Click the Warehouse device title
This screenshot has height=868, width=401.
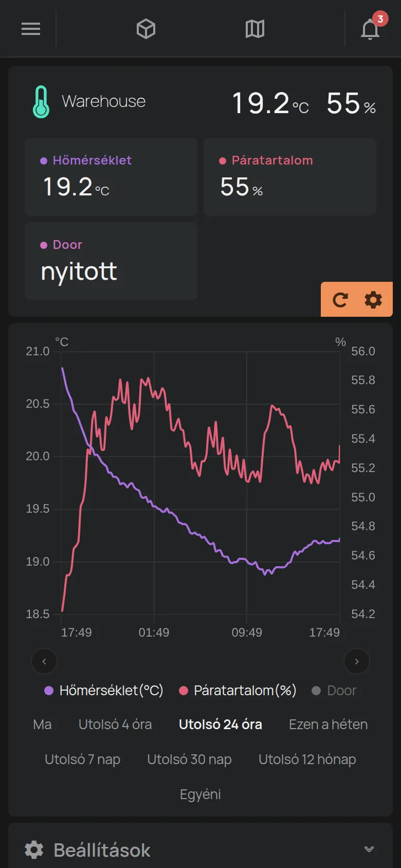pyautogui.click(x=104, y=101)
